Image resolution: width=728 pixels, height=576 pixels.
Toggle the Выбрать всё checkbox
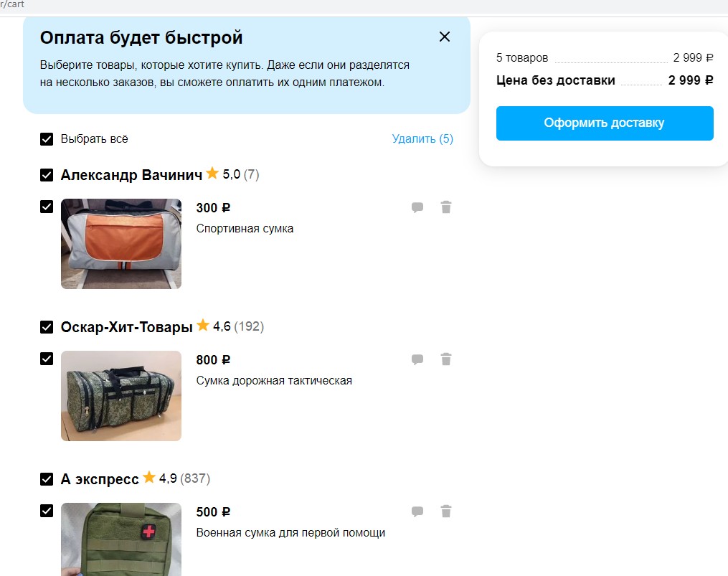coord(47,139)
